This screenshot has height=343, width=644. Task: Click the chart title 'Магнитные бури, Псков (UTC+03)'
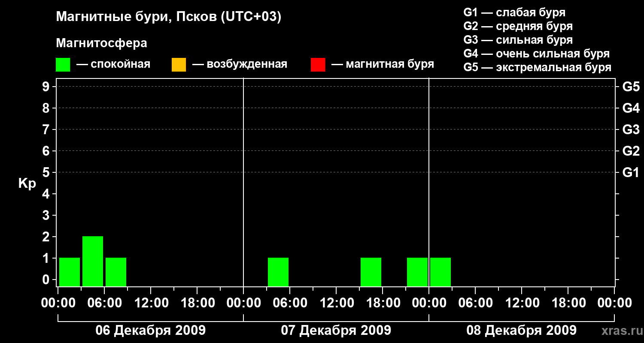tap(169, 17)
